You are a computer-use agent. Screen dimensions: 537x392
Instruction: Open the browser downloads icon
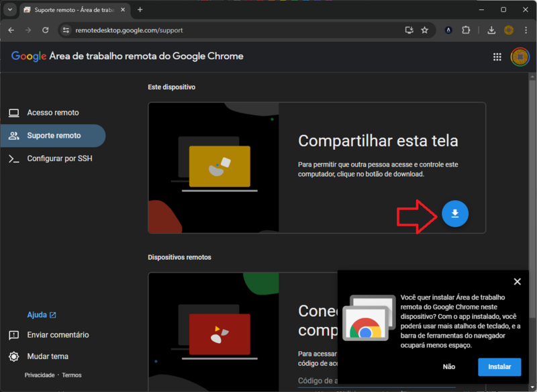click(x=491, y=30)
